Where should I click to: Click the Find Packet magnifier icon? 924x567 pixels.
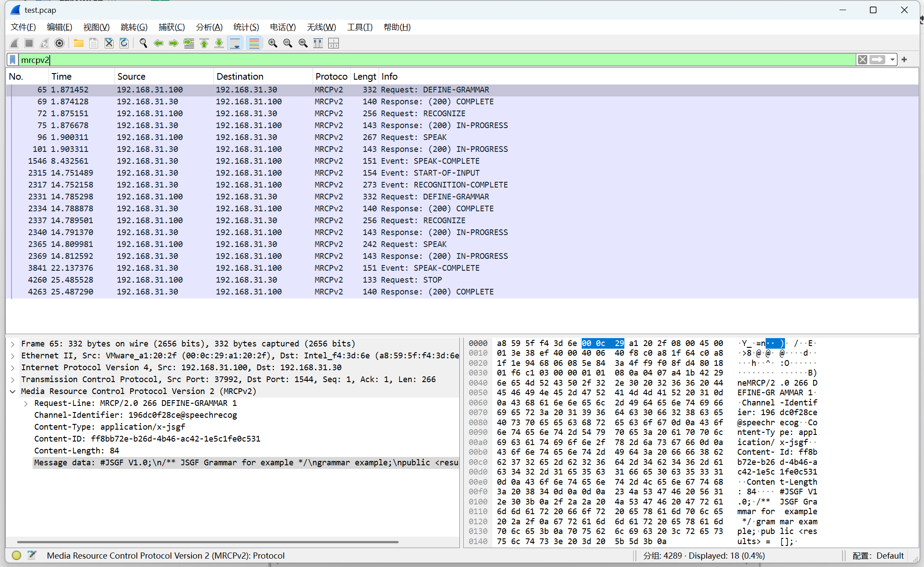click(143, 43)
